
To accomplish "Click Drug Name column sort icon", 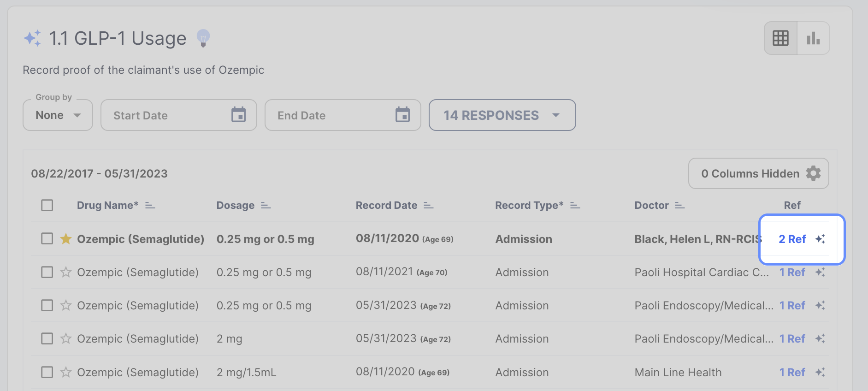I will pos(150,205).
